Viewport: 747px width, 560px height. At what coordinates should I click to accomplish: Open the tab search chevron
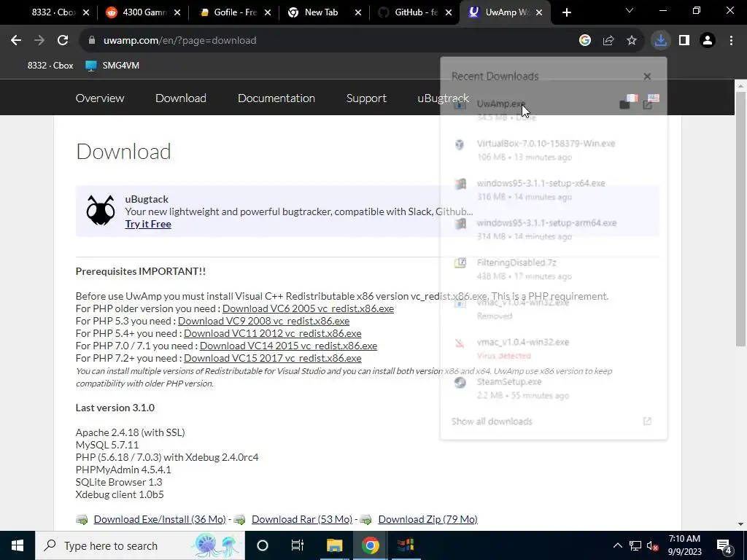[630, 10]
